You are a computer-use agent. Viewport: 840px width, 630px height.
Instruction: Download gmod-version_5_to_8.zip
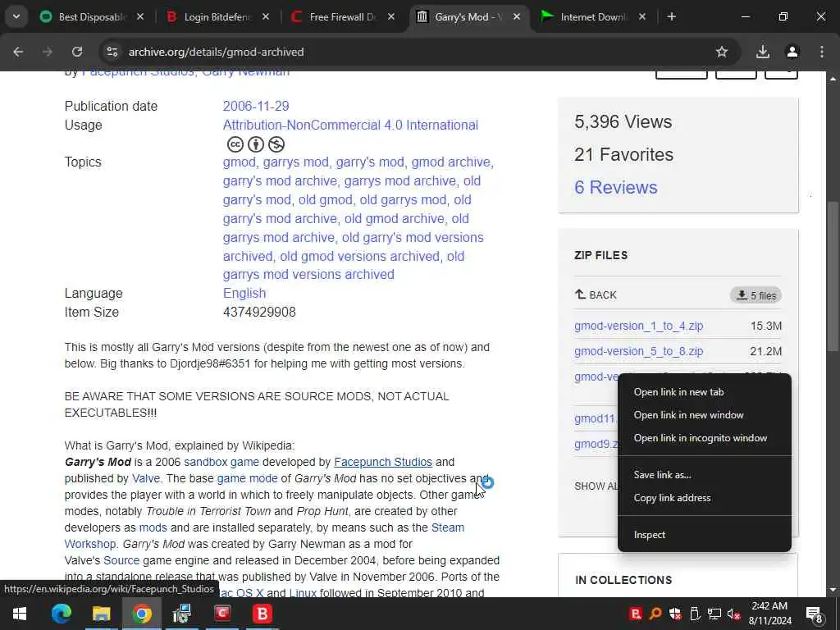638,351
